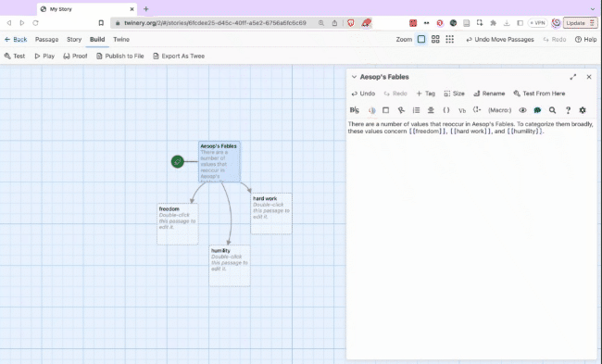Open the tab list chevron at top right
Image resolution: width=602 pixels, height=364 pixels.
pos(593,9)
